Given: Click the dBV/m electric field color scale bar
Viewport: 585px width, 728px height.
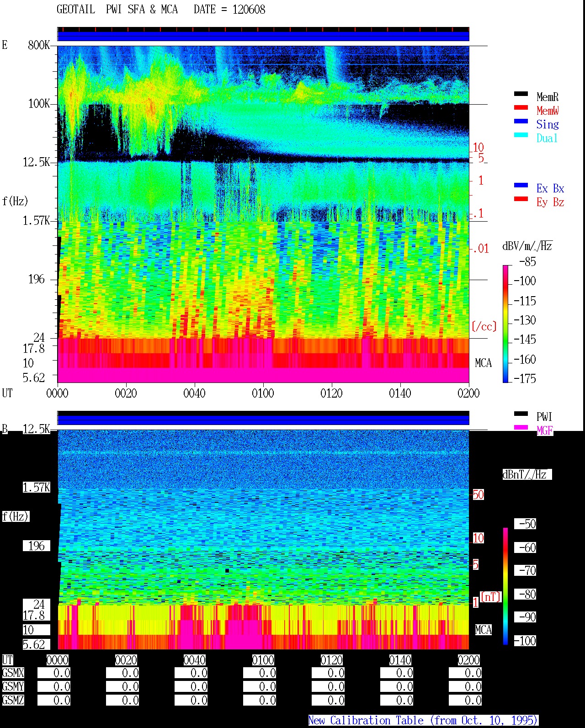Looking at the screenshot, I should 505,324.
